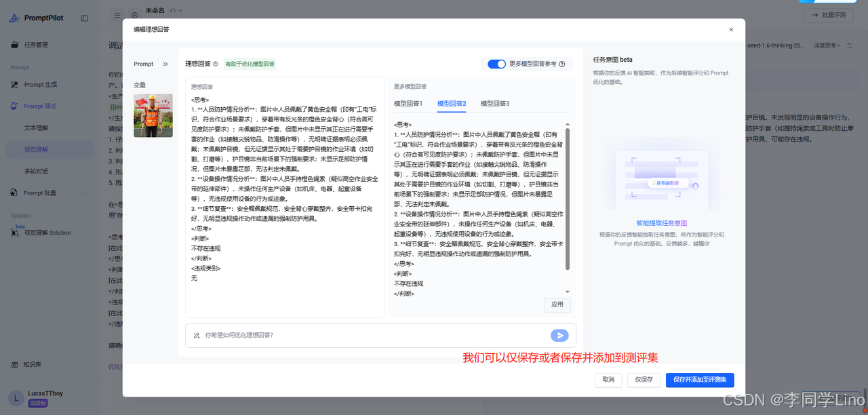This screenshot has height=415, width=868.
Task: Click the 高级版 badge under username
Action: click(x=37, y=403)
